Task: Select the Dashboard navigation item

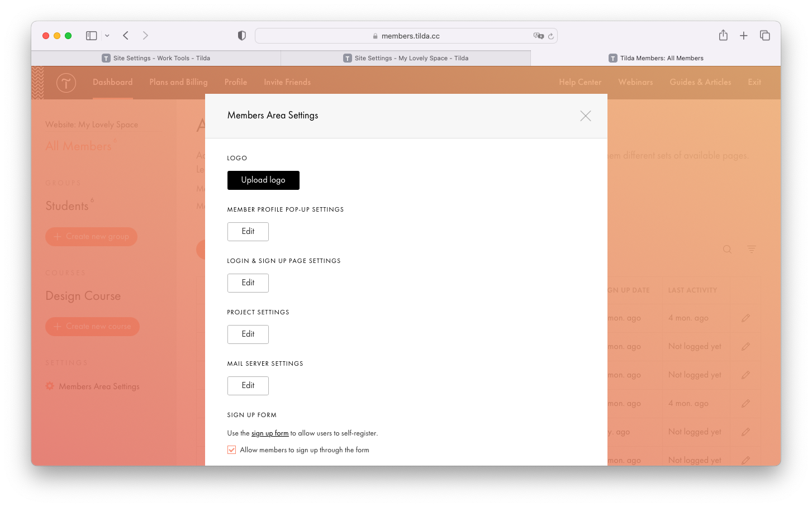Action: [x=112, y=82]
